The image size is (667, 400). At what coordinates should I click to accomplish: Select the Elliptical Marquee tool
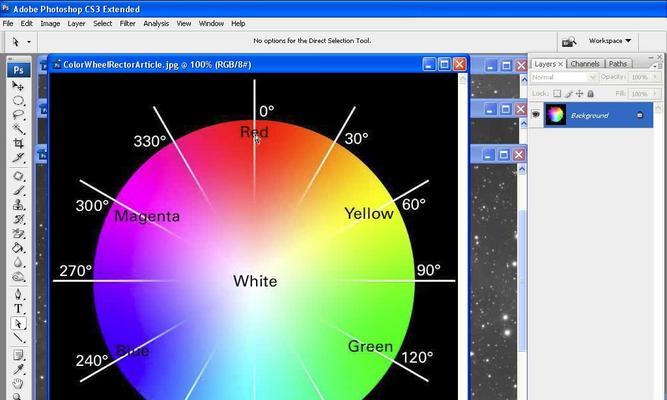[x=18, y=100]
